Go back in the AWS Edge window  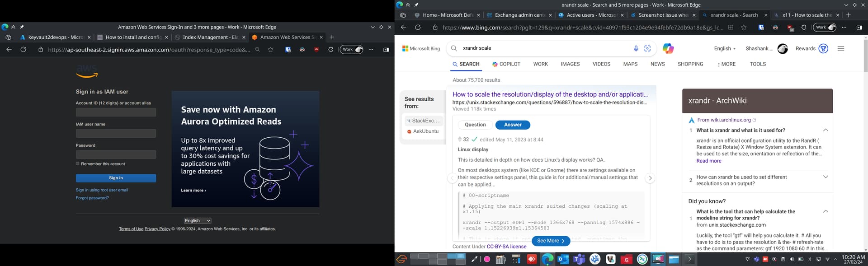(x=9, y=50)
